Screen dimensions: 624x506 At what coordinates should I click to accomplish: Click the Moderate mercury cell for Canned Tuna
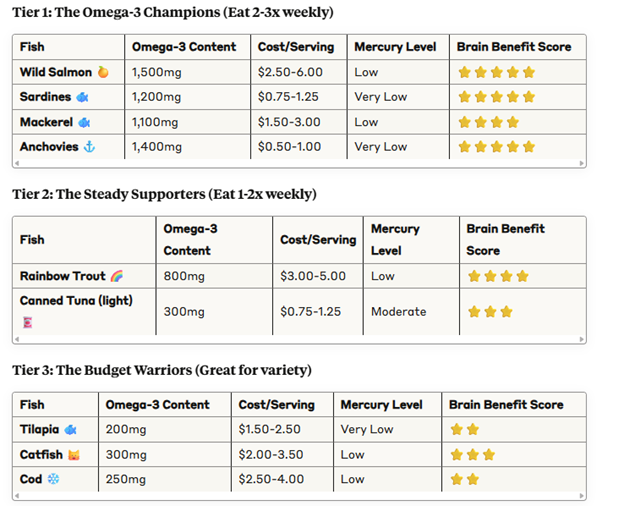(398, 312)
